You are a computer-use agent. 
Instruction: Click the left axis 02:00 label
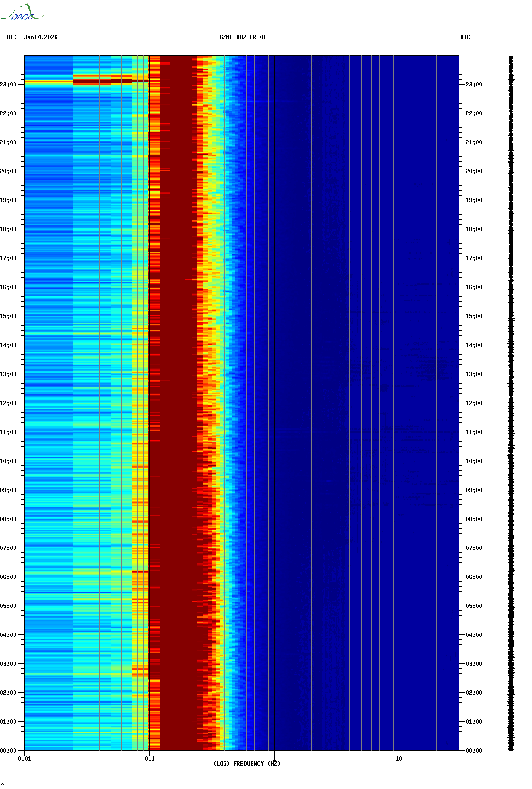[x=8, y=693]
